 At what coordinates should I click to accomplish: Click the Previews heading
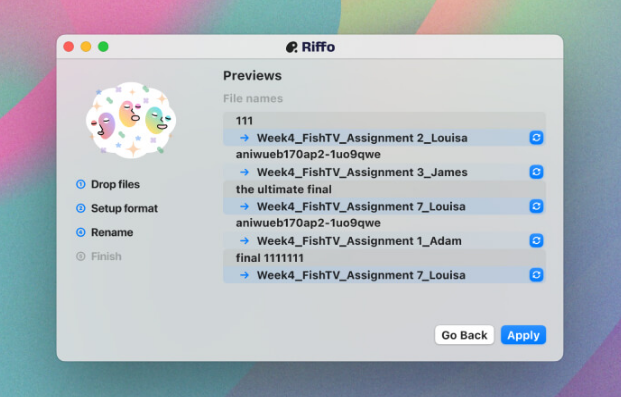(x=252, y=76)
